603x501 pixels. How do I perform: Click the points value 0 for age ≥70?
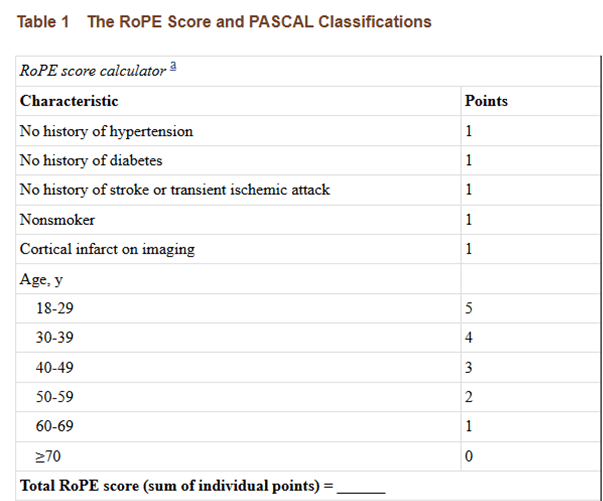(x=468, y=456)
